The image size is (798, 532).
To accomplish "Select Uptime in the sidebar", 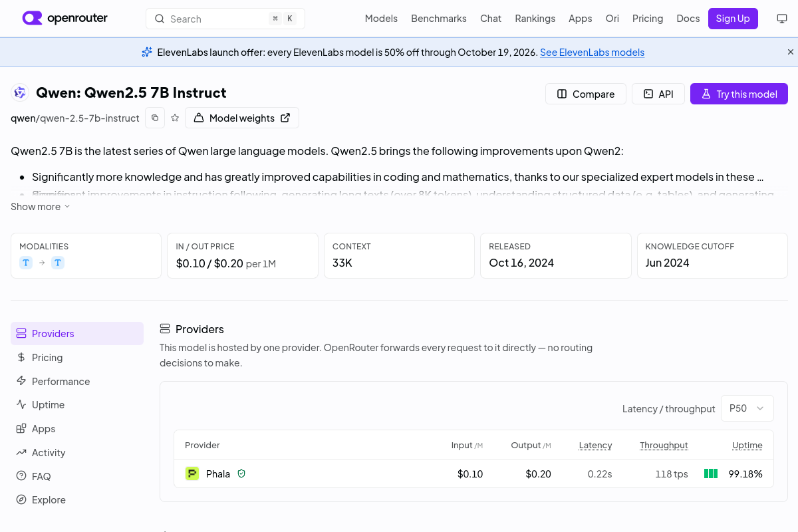I will (x=77, y=404).
